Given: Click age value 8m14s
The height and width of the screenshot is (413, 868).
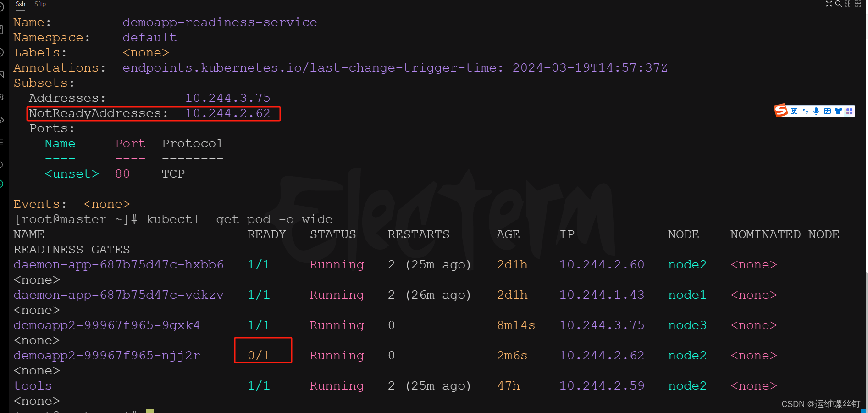Looking at the screenshot, I should [x=516, y=325].
